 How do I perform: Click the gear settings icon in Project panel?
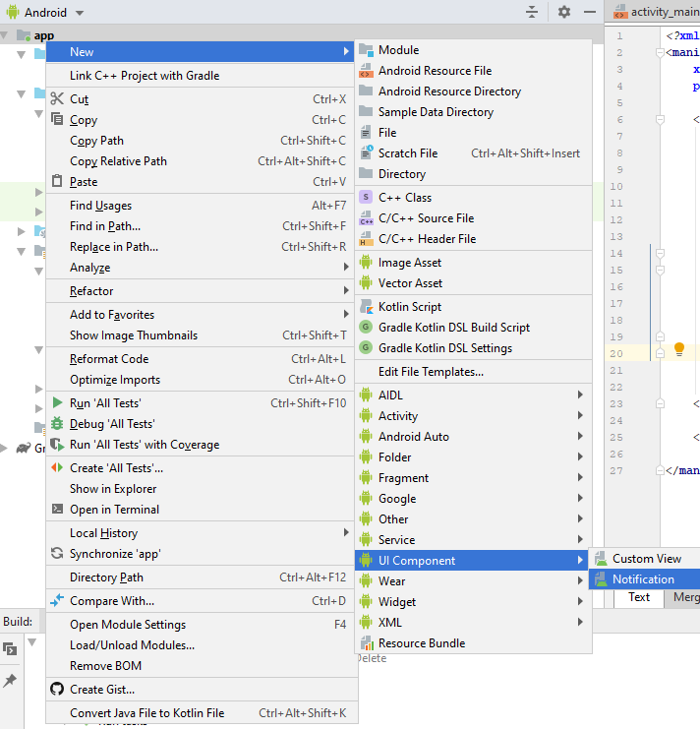tap(563, 12)
